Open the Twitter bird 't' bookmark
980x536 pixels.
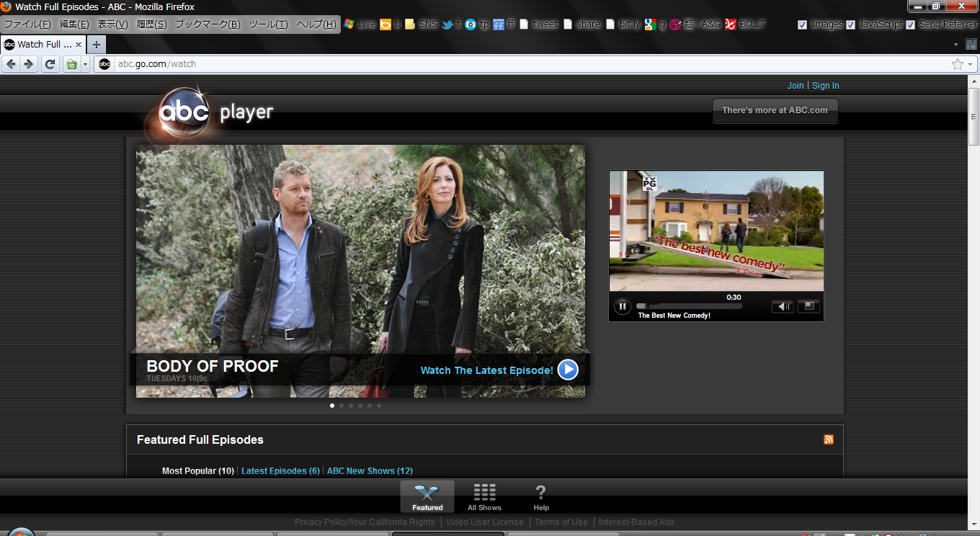pos(452,24)
